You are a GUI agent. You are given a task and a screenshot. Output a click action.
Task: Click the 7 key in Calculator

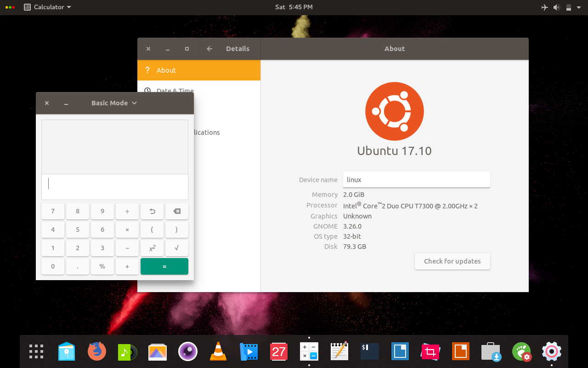(x=53, y=211)
